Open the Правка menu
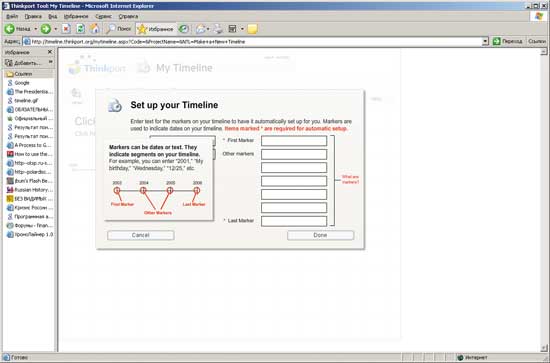 pyautogui.click(x=33, y=16)
